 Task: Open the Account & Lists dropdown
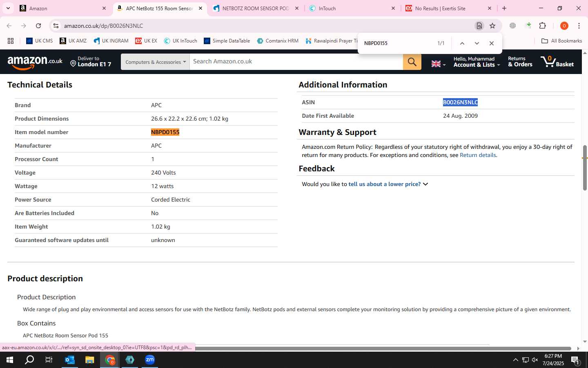[x=476, y=62]
